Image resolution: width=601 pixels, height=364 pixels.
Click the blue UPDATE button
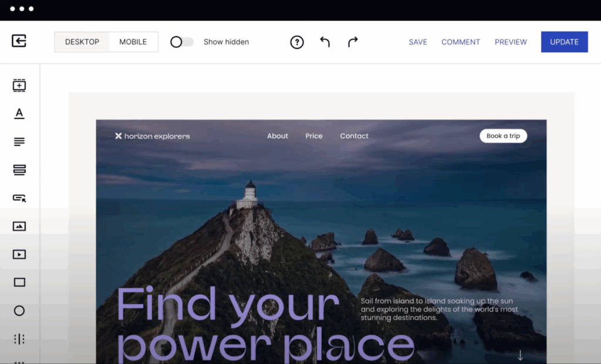[564, 42]
